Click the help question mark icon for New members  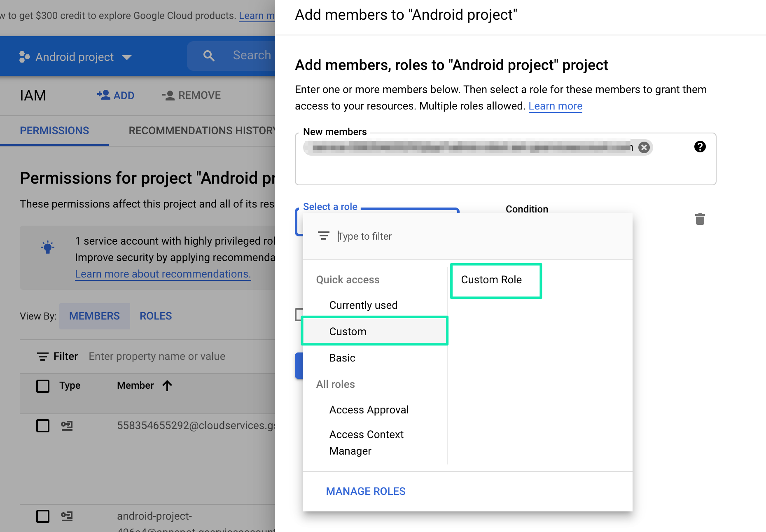click(700, 147)
